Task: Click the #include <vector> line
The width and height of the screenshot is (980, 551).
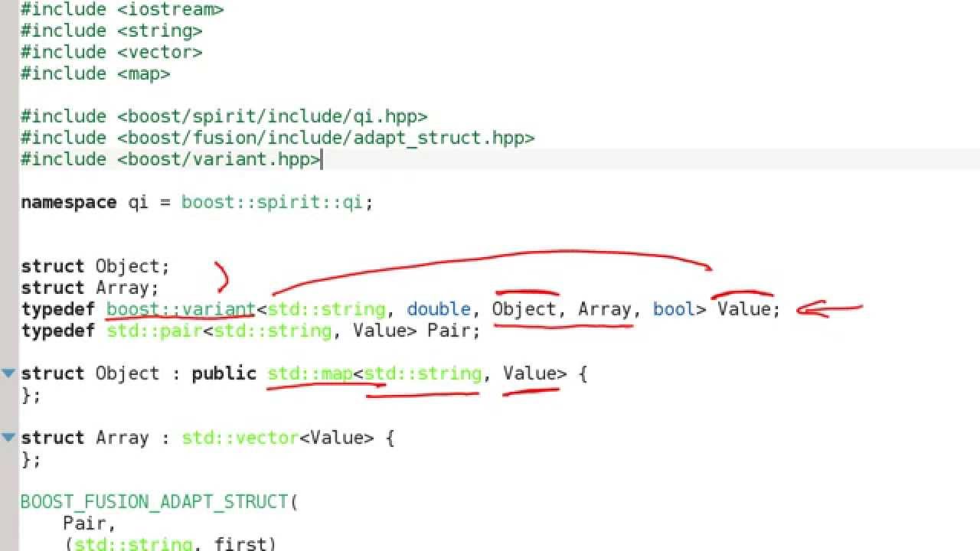Action: (x=112, y=52)
